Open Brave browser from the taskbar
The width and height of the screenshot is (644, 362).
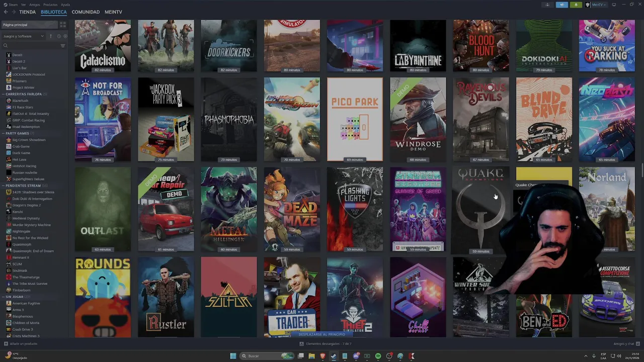(x=323, y=356)
